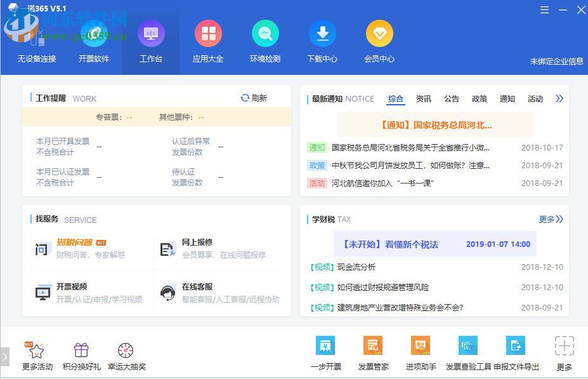Run the 环境检测 environment check
The width and height of the screenshot is (588, 379).
pos(265,41)
